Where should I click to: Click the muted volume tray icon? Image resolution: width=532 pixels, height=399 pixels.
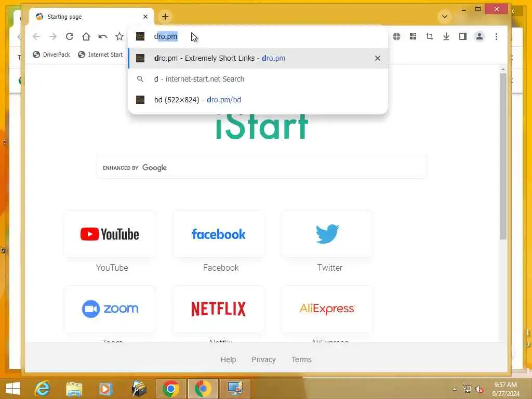[x=480, y=389]
